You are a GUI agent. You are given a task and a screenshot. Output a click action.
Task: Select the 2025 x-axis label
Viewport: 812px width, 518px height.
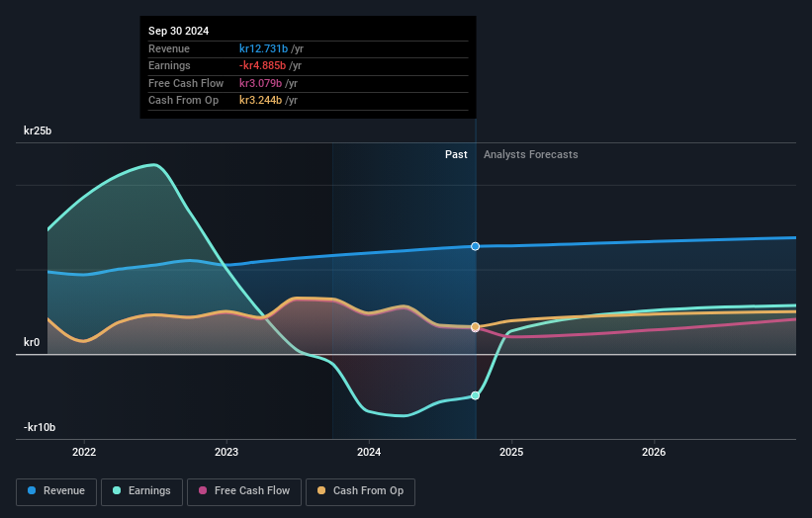[x=511, y=452]
